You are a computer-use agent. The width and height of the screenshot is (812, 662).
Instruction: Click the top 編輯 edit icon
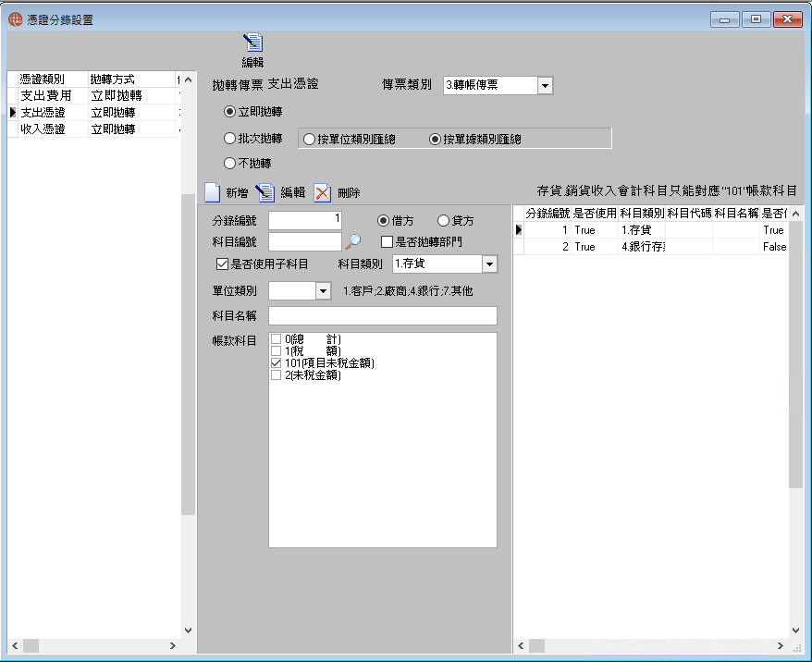click(x=252, y=43)
